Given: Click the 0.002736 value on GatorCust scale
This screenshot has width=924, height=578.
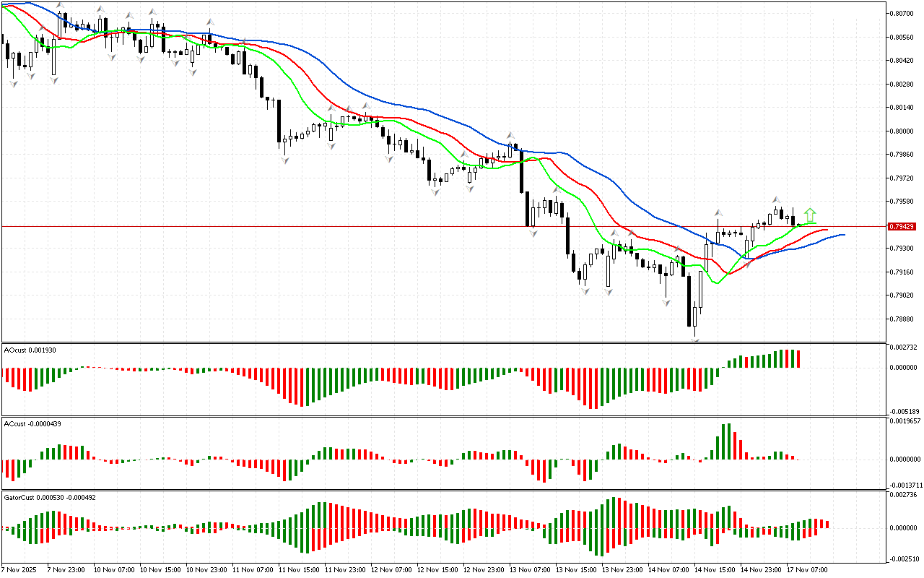Looking at the screenshot, I should point(902,495).
